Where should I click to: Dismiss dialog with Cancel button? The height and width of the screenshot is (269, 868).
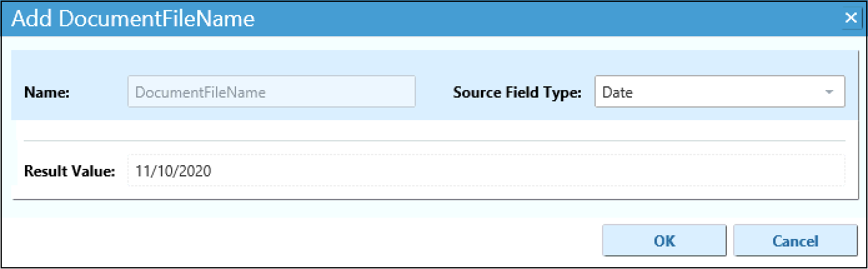coord(795,241)
